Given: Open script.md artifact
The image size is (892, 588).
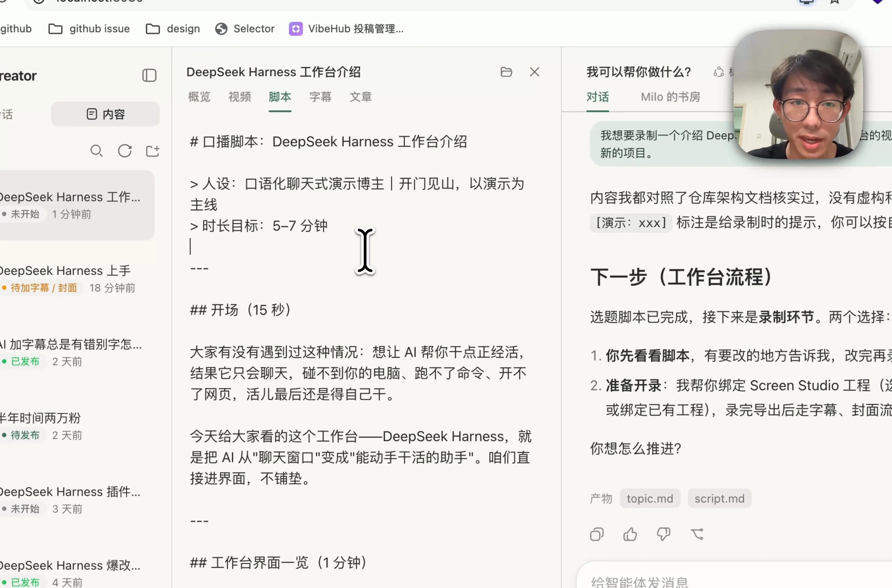Looking at the screenshot, I should 719,498.
